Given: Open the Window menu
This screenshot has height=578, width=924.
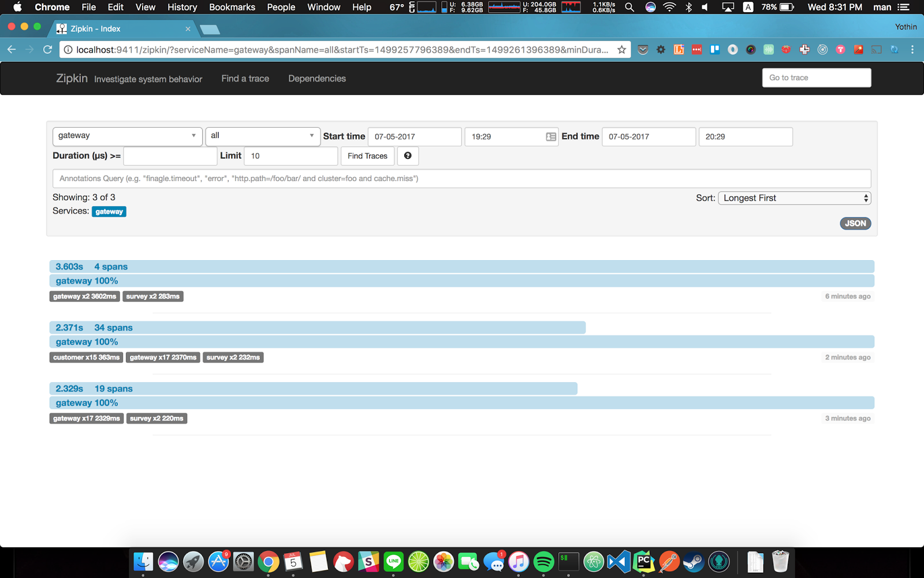Looking at the screenshot, I should click(323, 7).
